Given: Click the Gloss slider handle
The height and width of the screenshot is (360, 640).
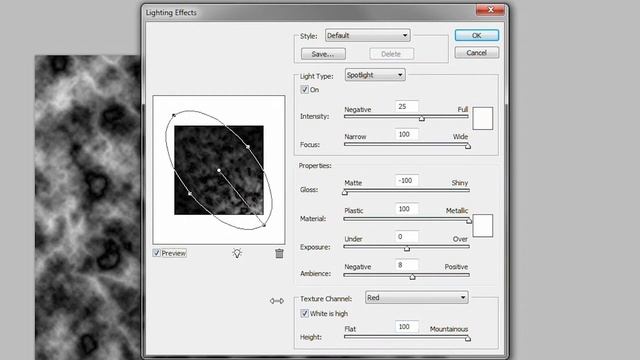Looking at the screenshot, I should pos(345,192).
